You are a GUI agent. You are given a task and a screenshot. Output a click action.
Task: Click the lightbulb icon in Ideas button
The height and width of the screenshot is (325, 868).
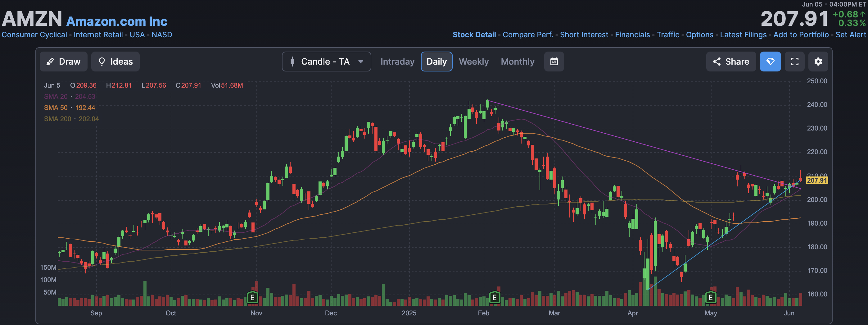click(102, 61)
